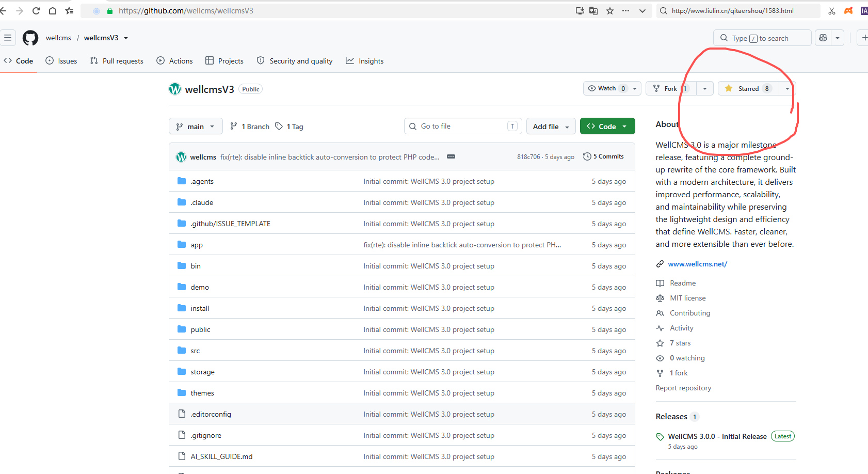Switch to the Issues tab
Screen dimensions: 868x474
point(61,61)
